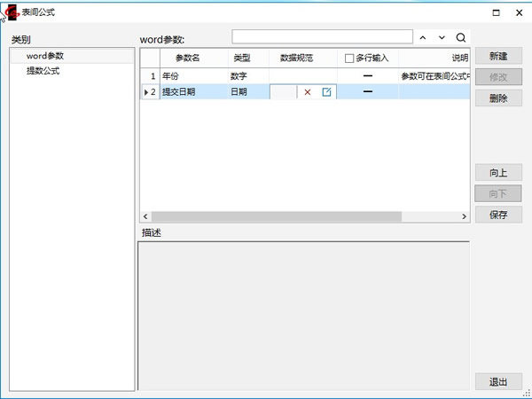Click the search magnifier icon
532x399 pixels.
click(x=460, y=38)
